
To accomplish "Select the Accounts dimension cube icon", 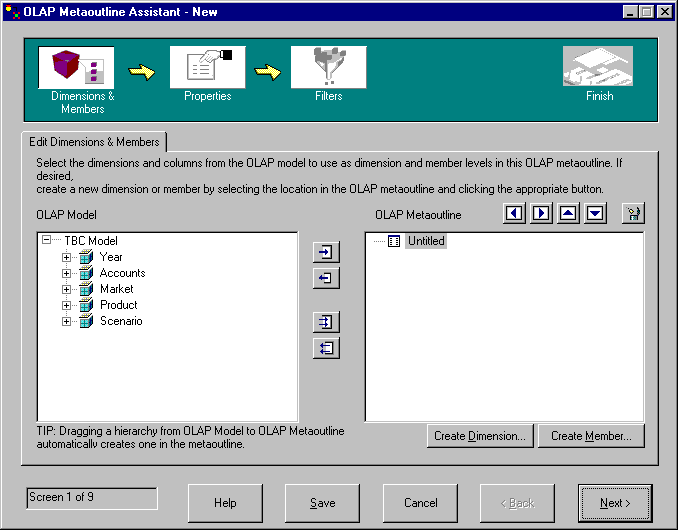I will click(86, 273).
